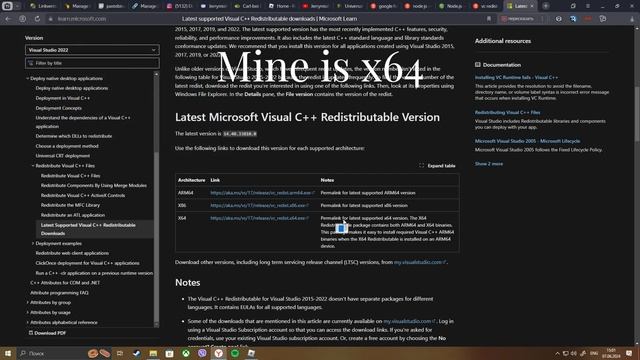This screenshot has height=360, width=640.
Task: Go back with the browser back arrow
Action: (x=8, y=19)
